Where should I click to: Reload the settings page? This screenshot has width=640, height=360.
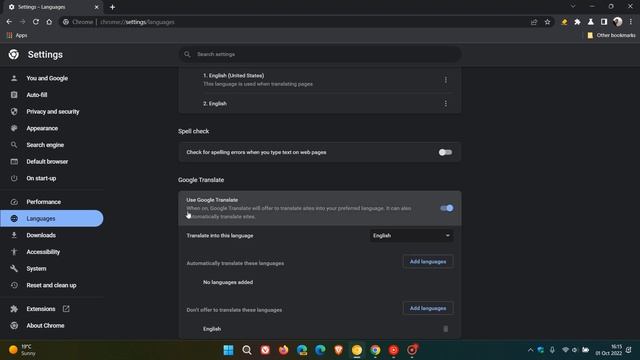[x=36, y=22]
